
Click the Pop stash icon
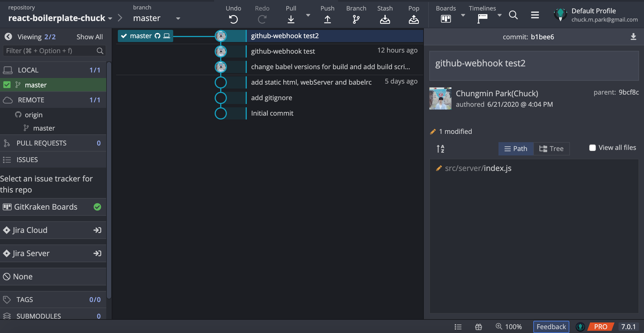(414, 19)
